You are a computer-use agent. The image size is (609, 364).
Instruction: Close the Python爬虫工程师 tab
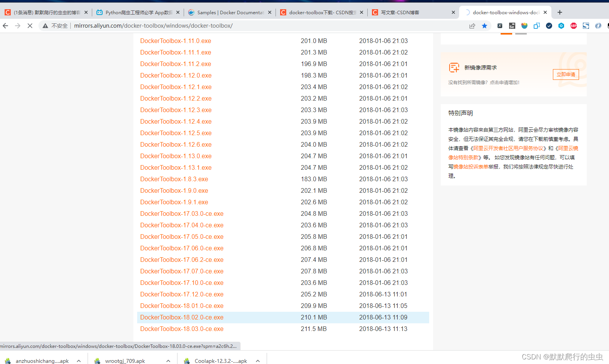[178, 12]
